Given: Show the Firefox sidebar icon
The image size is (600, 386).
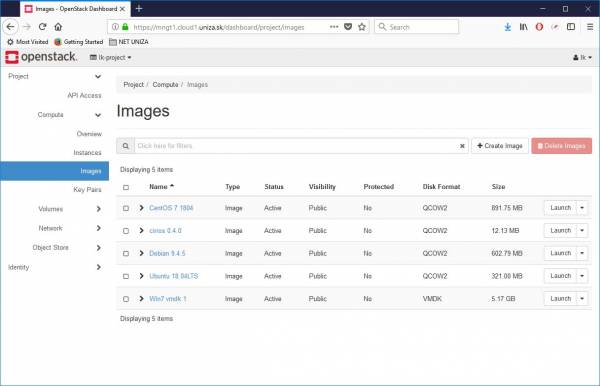Looking at the screenshot, I should pyautogui.click(x=571, y=27).
